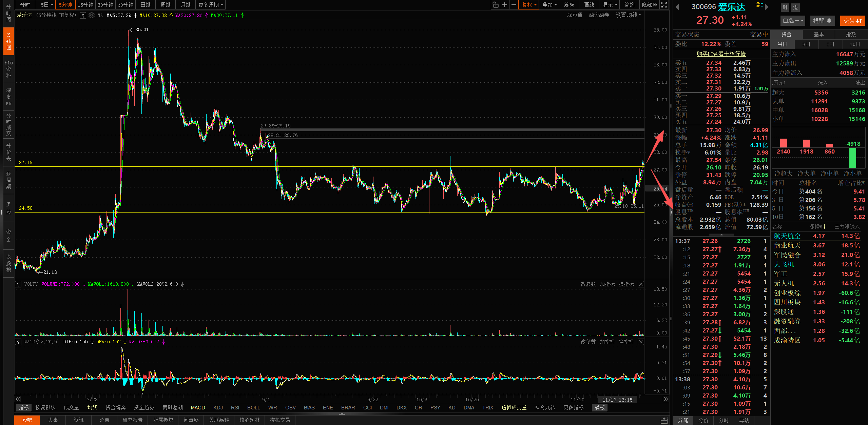Click the 购买L2查看十档行情 link
The width and height of the screenshot is (868, 425).
721,54
